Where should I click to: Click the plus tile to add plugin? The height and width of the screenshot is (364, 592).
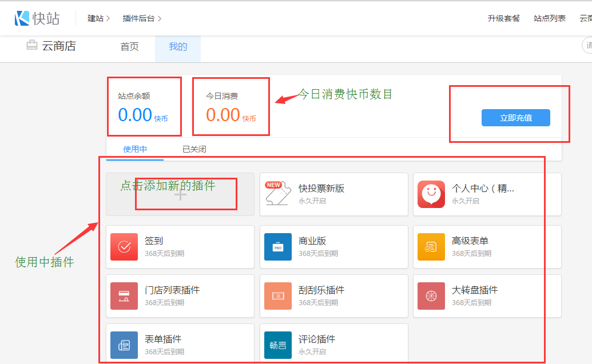coord(180,195)
